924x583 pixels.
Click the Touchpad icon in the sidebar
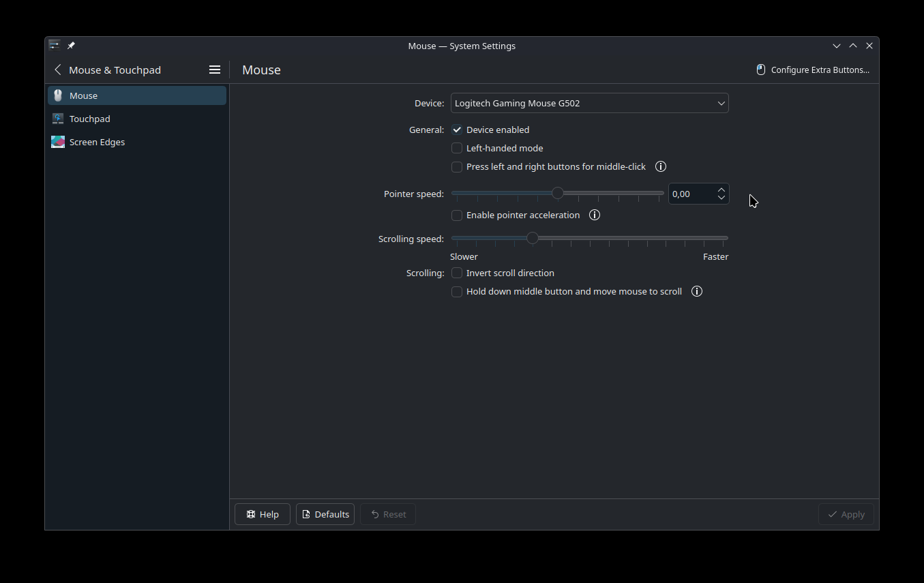(x=58, y=119)
